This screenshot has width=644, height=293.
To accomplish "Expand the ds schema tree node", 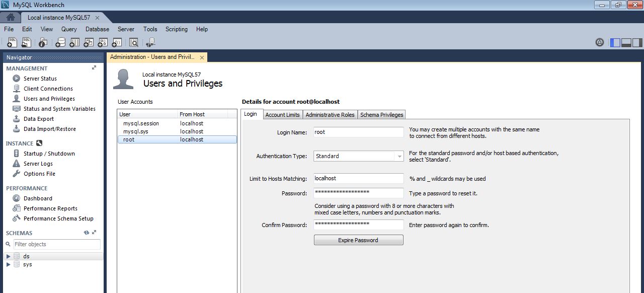I will (8, 256).
